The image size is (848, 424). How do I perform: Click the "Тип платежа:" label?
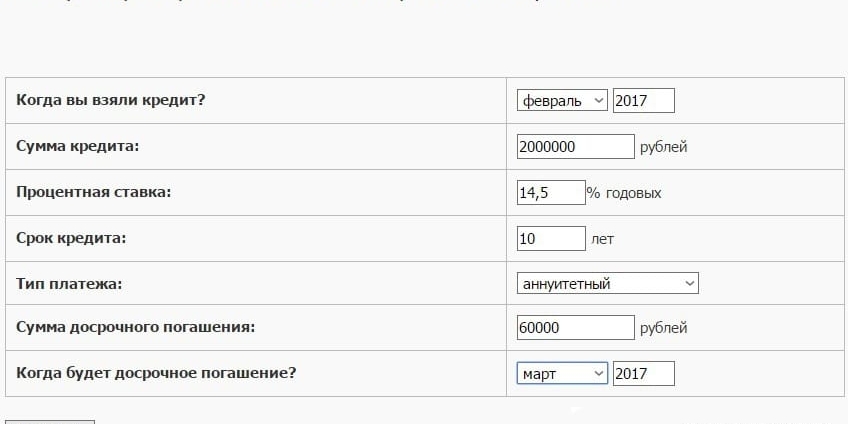click(x=69, y=284)
